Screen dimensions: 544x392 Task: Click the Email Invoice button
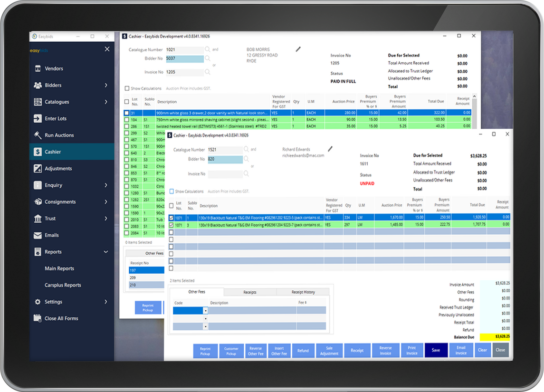point(461,350)
